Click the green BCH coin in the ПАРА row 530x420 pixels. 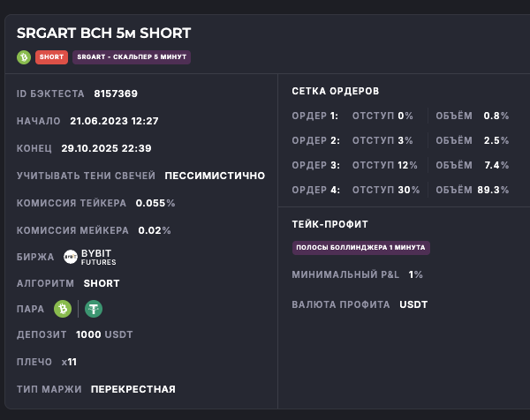(x=62, y=309)
